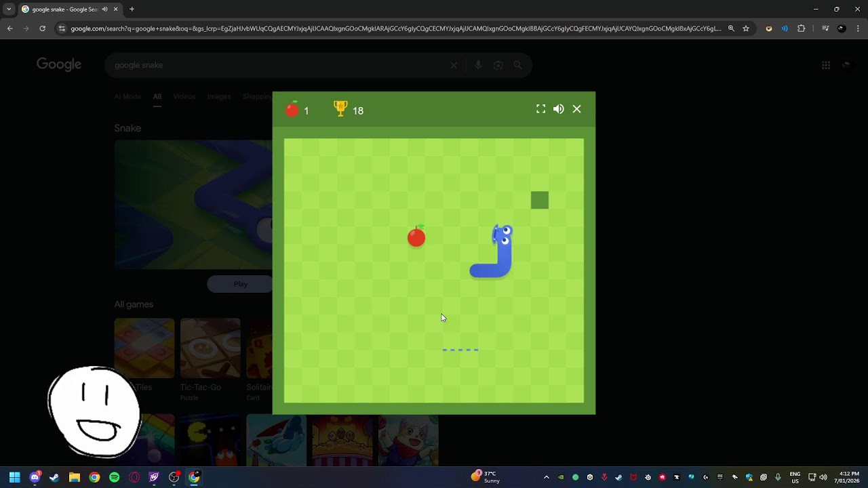Viewport: 868px width, 488px height.
Task: Switch to the Images tab
Action: pos(219,96)
